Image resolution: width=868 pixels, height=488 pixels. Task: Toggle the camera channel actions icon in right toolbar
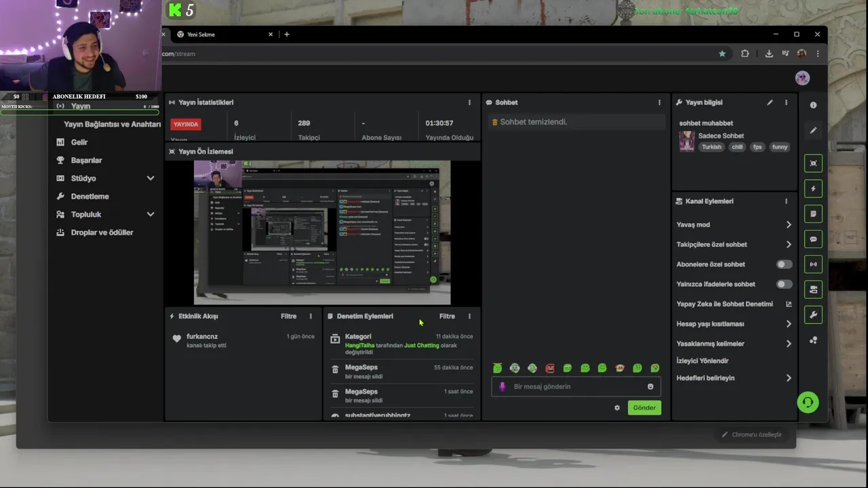[813, 289]
